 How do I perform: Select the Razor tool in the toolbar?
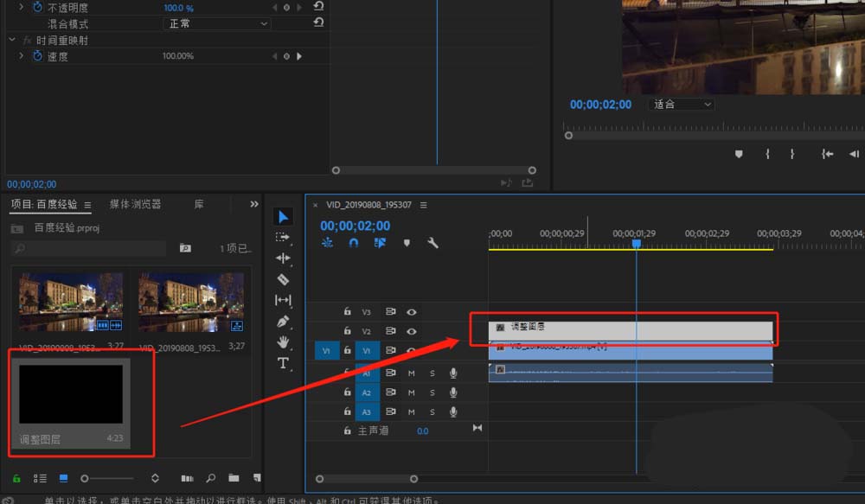283,279
